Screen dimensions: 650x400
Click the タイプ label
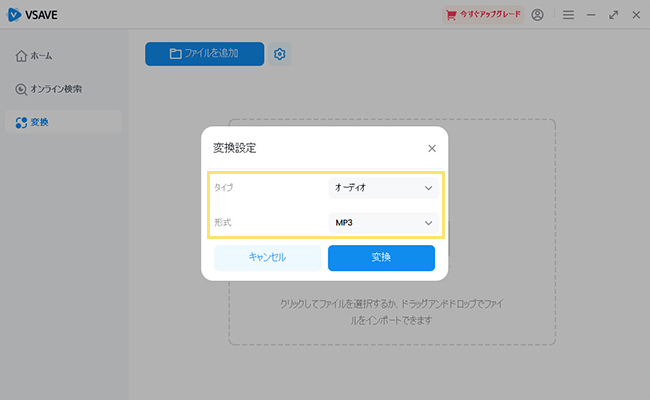click(x=223, y=188)
